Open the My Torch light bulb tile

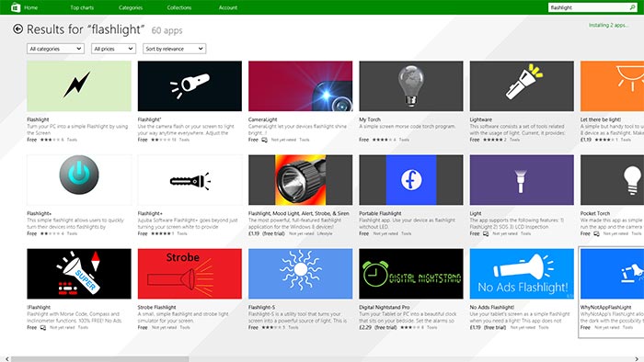[411, 86]
